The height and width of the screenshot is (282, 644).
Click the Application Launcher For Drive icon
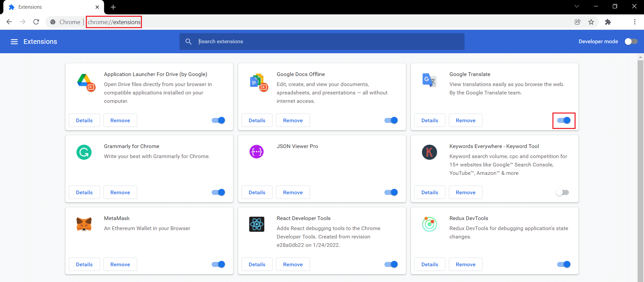[86, 82]
